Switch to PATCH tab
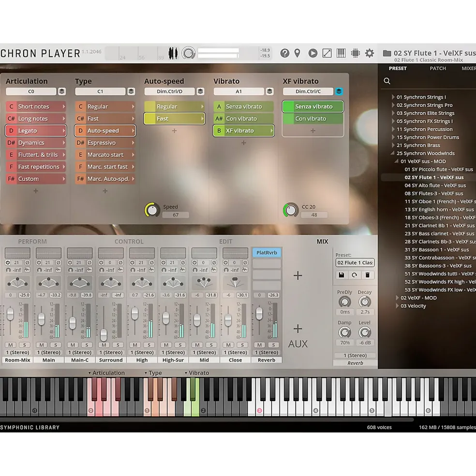This screenshot has height=476, width=476. click(438, 69)
